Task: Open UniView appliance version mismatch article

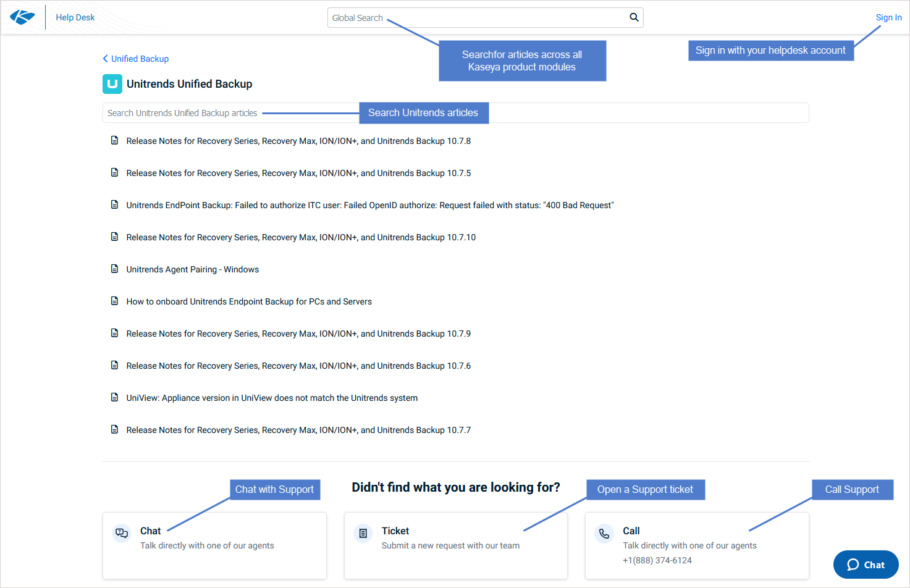Action: click(x=272, y=398)
